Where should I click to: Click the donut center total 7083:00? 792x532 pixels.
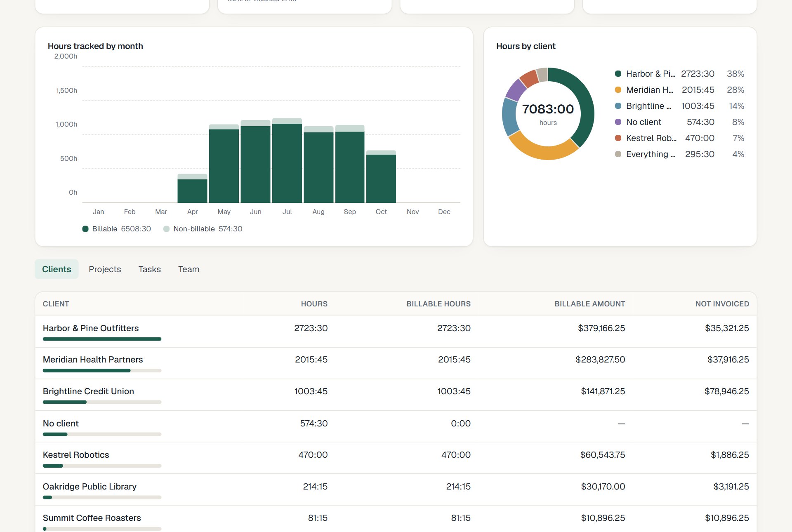(x=548, y=109)
